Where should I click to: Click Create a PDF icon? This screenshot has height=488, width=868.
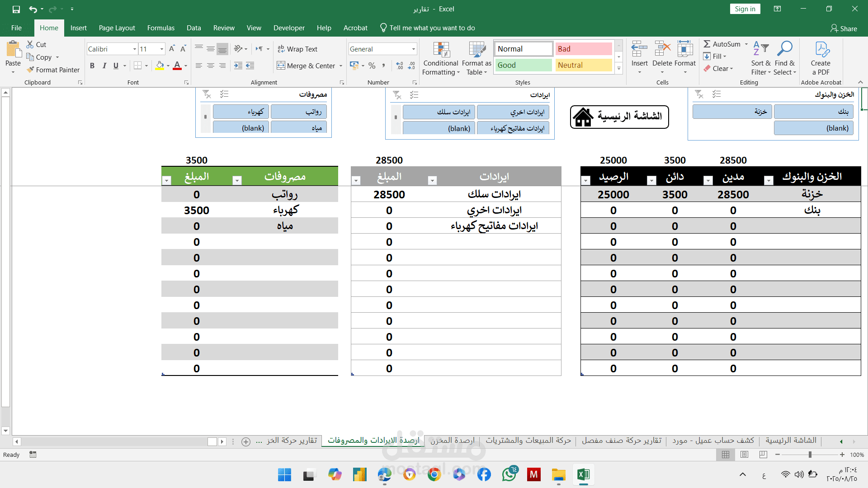821,51
